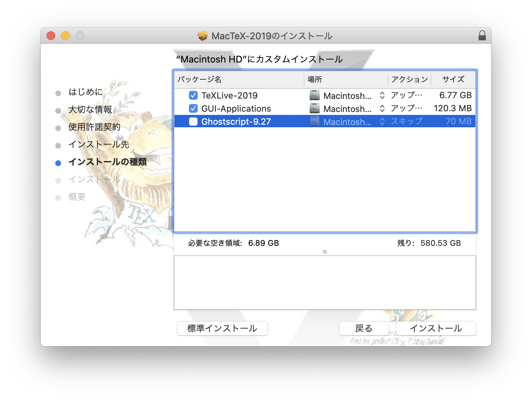532x400 pixels.
Task: Click the インストール先 step in sidebar
Action: pyautogui.click(x=99, y=144)
